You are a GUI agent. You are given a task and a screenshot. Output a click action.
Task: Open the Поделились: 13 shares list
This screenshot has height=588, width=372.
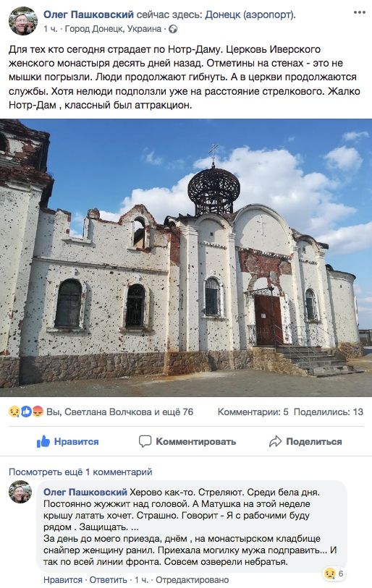(x=329, y=412)
